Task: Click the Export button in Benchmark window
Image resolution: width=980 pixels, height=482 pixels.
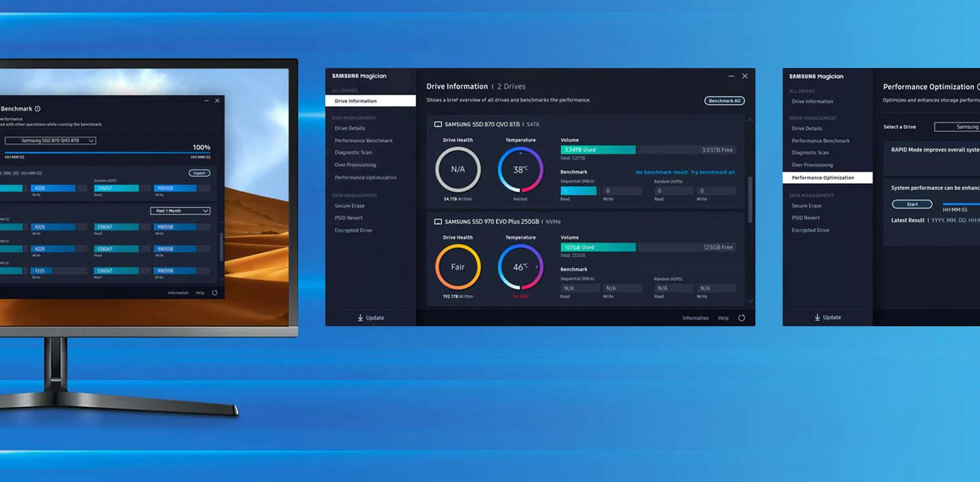Action: pos(199,173)
